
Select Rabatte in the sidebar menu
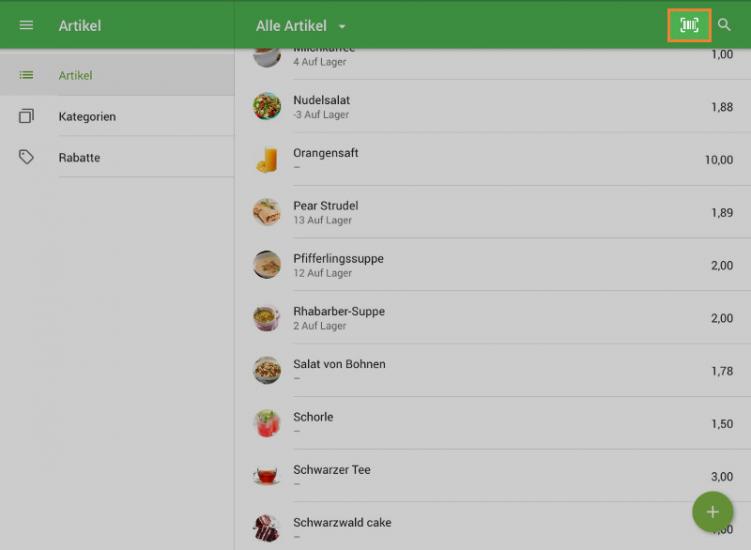click(79, 157)
